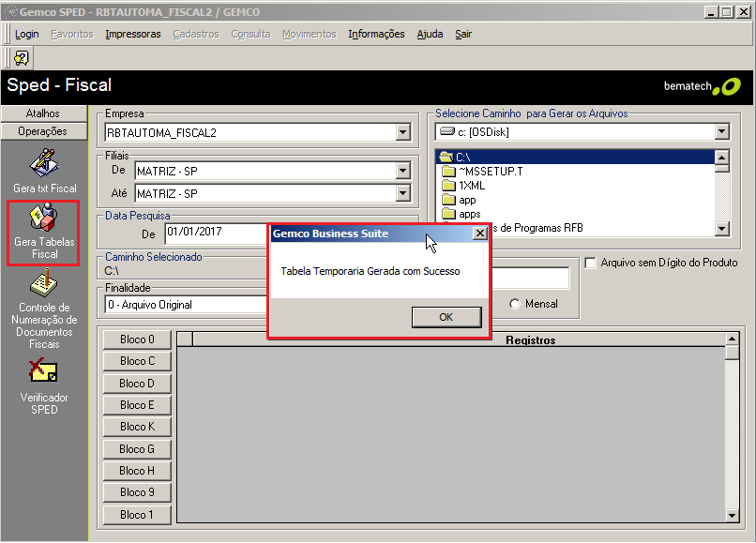Click the Bloco H button
This screenshot has width=756, height=543.
(x=137, y=471)
